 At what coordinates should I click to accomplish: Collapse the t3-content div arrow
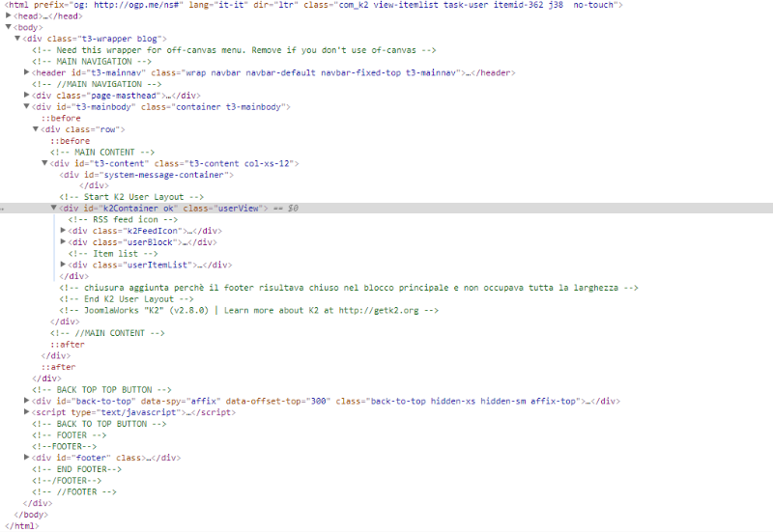pos(44,163)
